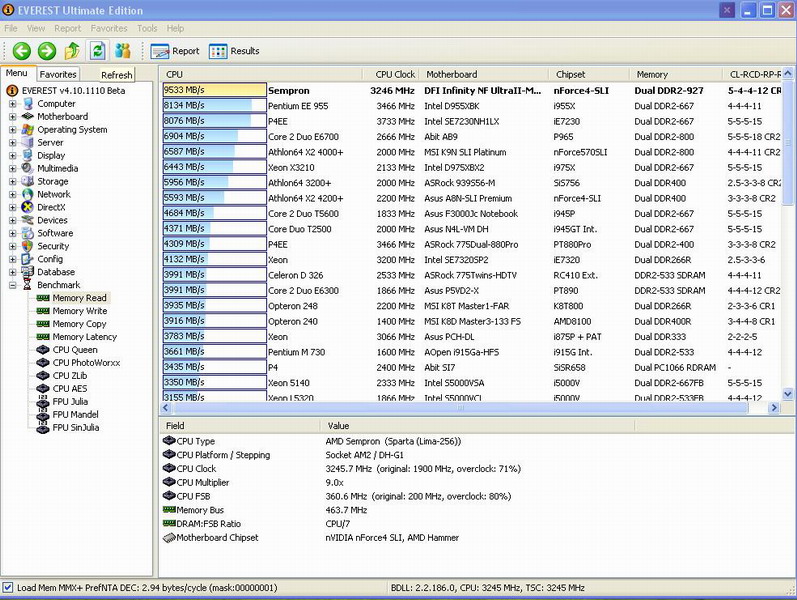Sort by Chipset column header
The image size is (797, 600).
click(589, 74)
